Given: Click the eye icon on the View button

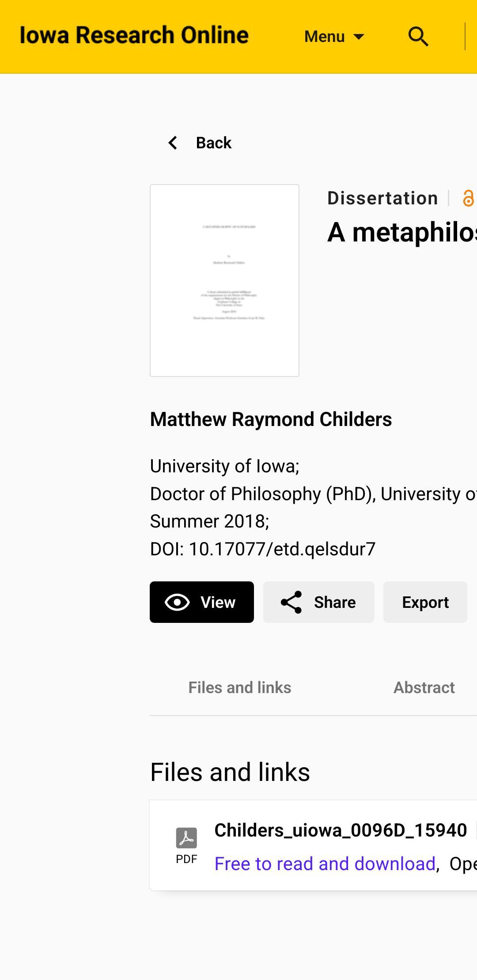Looking at the screenshot, I should (177, 602).
